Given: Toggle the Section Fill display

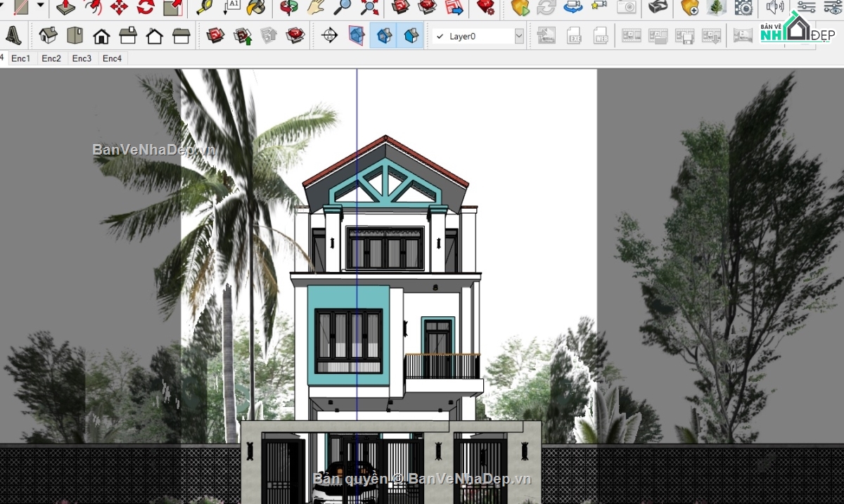Looking at the screenshot, I should click(411, 35).
